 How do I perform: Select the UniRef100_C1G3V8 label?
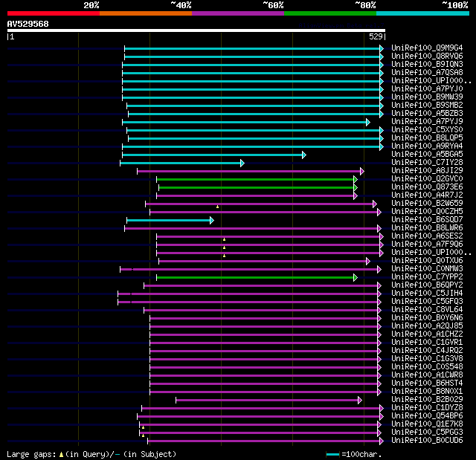(x=427, y=359)
